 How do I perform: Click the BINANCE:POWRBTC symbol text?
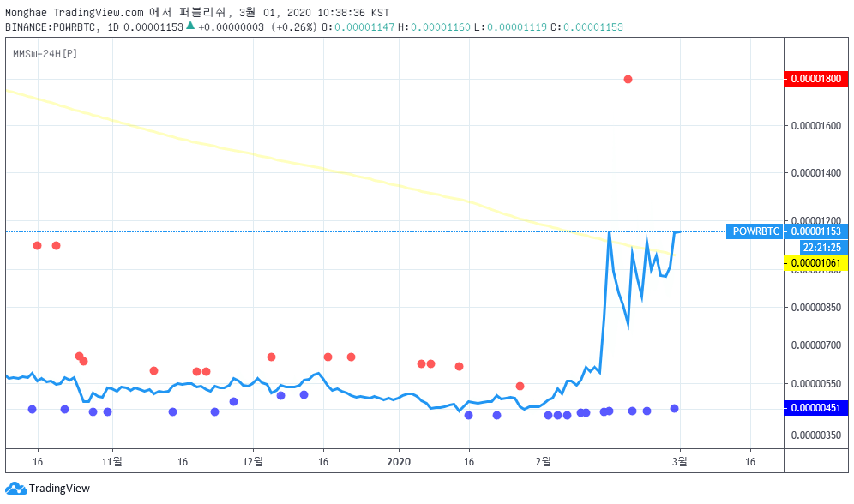click(53, 27)
